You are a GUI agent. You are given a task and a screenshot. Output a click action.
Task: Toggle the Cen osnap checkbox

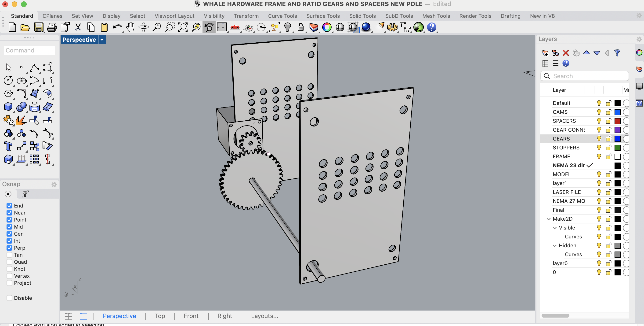tap(9, 233)
